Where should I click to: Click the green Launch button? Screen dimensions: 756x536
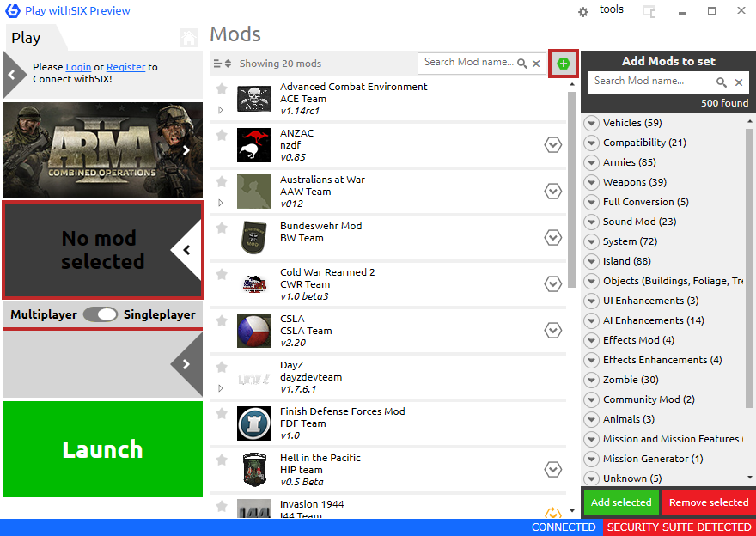pos(103,449)
